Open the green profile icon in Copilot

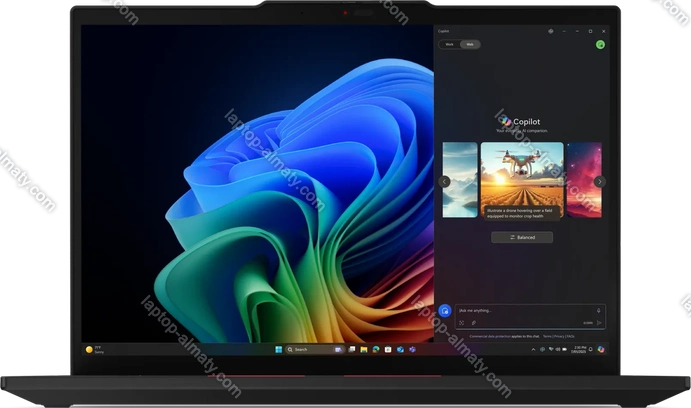600,44
